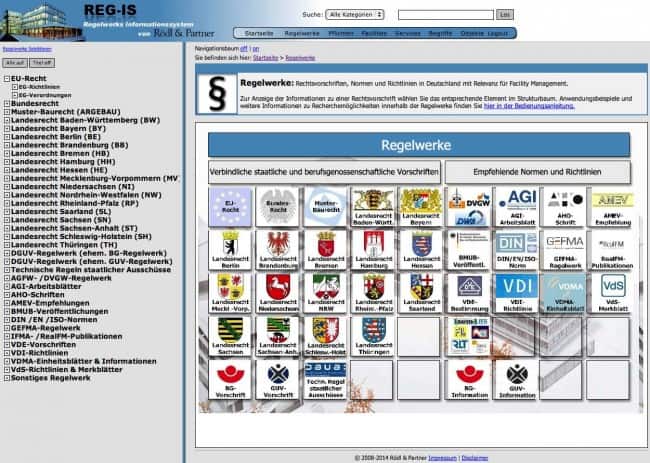Open the Muster-Baurecht tile

click(325, 206)
